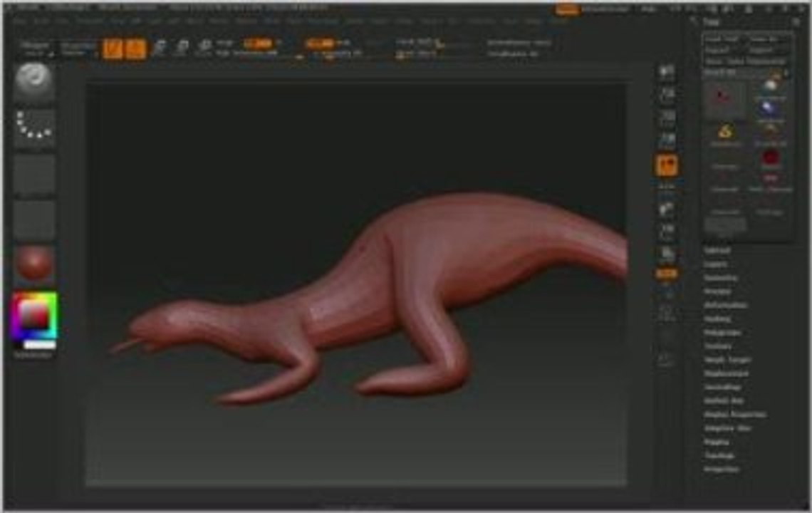The height and width of the screenshot is (513, 812).
Task: Click the large orange button on right shelf
Action: coord(667,165)
